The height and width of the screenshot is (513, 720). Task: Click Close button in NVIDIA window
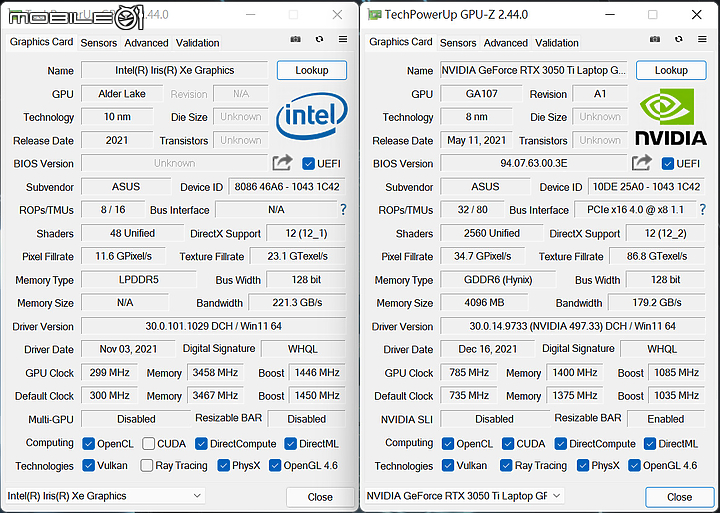pos(680,497)
